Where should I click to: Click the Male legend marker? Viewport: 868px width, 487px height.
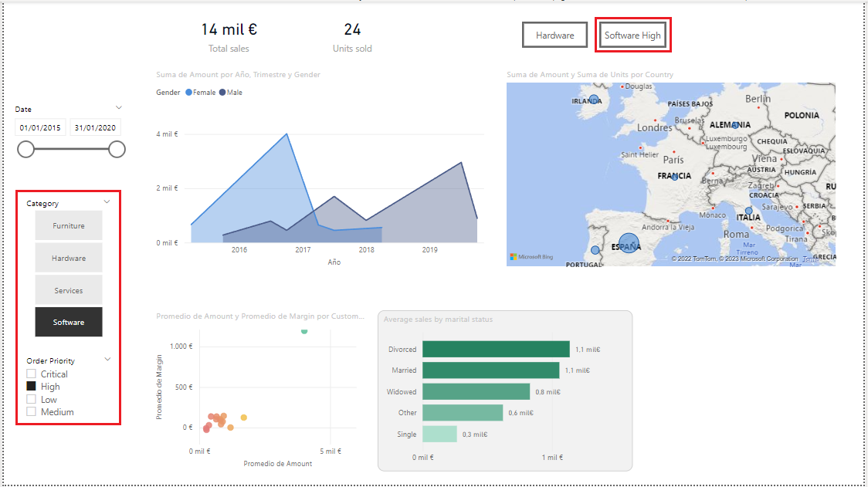(222, 93)
